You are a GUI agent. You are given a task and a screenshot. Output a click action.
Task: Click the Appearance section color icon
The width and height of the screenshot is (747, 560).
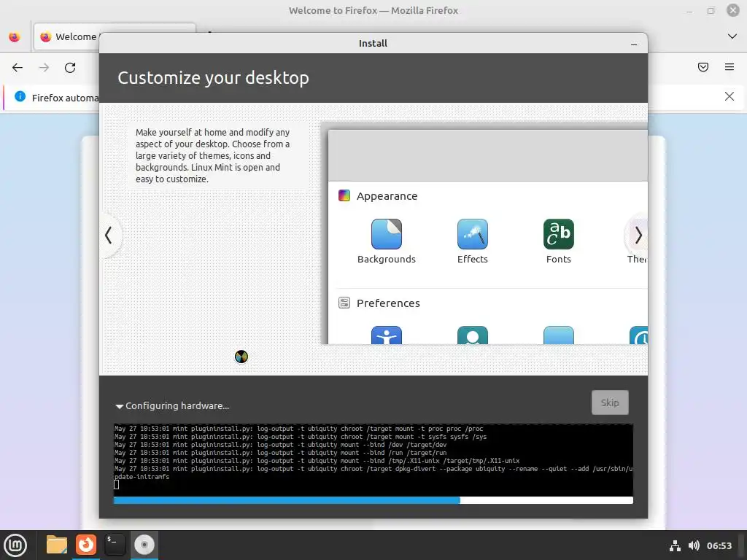344,195
